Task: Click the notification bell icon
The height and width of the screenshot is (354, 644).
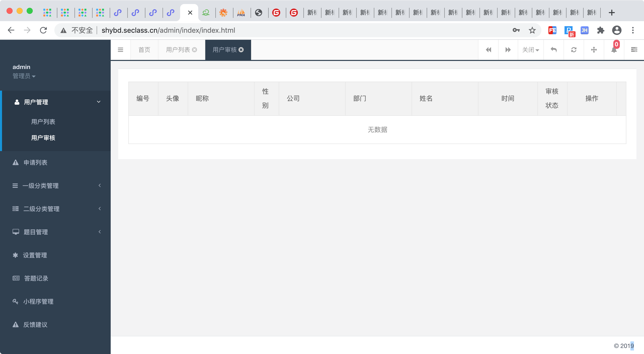Action: 614,50
